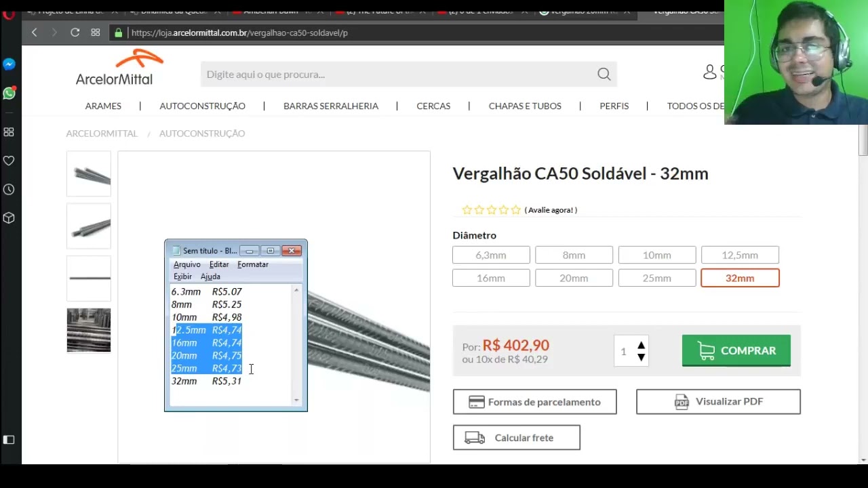Viewport: 868px width, 488px height.
Task: Toggle the sidebar panel setup icon
Action: [x=9, y=440]
